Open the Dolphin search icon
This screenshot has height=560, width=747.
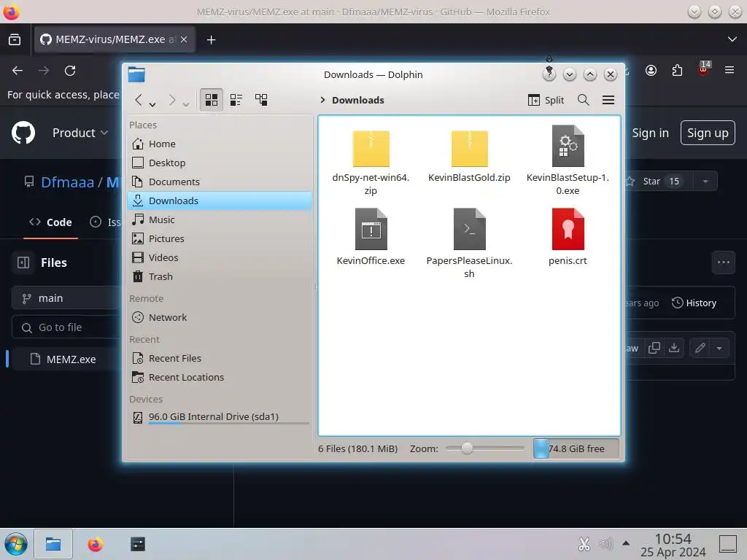583,100
